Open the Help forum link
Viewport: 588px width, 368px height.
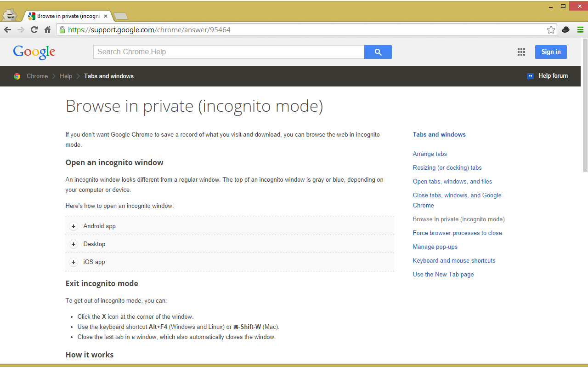[553, 76]
